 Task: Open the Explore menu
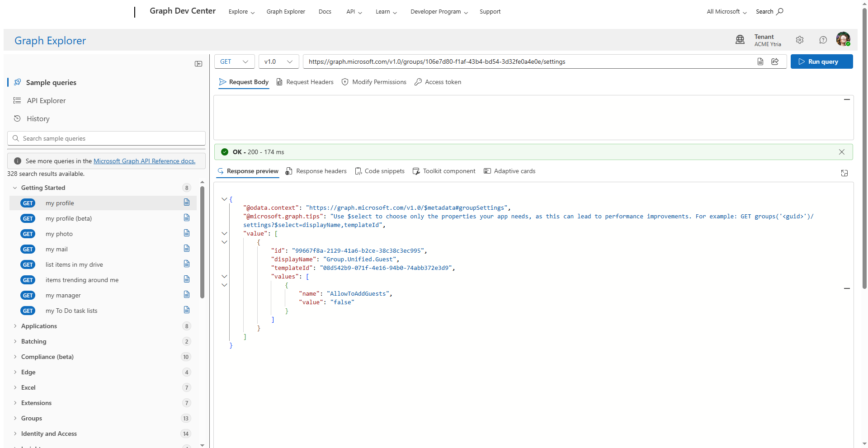click(241, 12)
